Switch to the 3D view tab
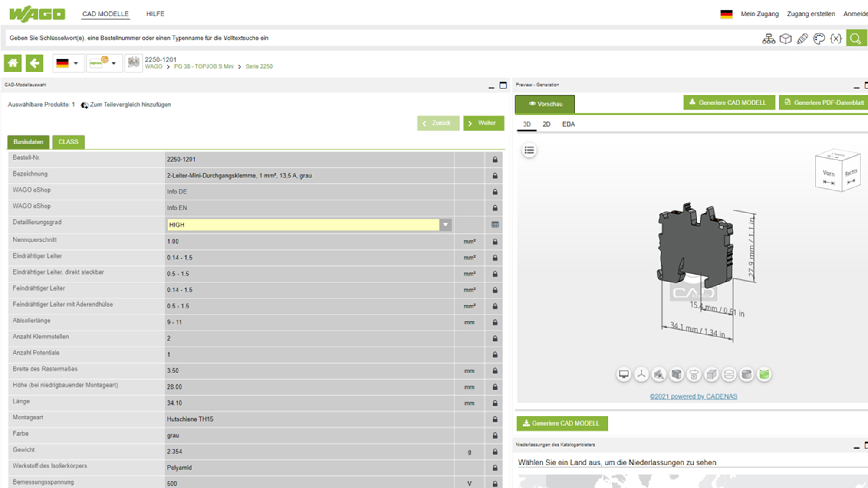Screen dimensions: 868x488 [527, 124]
